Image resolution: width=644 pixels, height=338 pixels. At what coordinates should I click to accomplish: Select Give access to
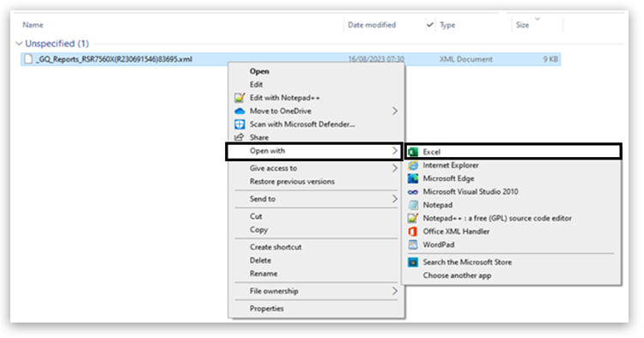tap(273, 168)
